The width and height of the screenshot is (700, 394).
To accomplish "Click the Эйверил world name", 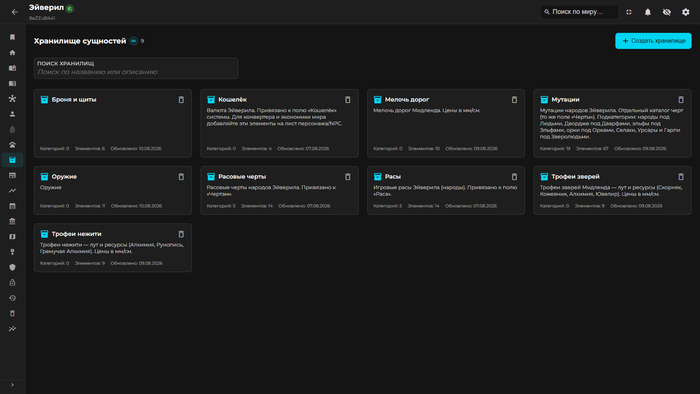I will (x=46, y=8).
